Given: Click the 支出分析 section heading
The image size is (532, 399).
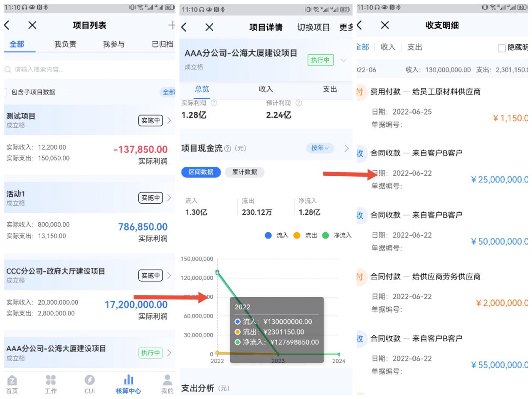Looking at the screenshot, I should [198, 388].
